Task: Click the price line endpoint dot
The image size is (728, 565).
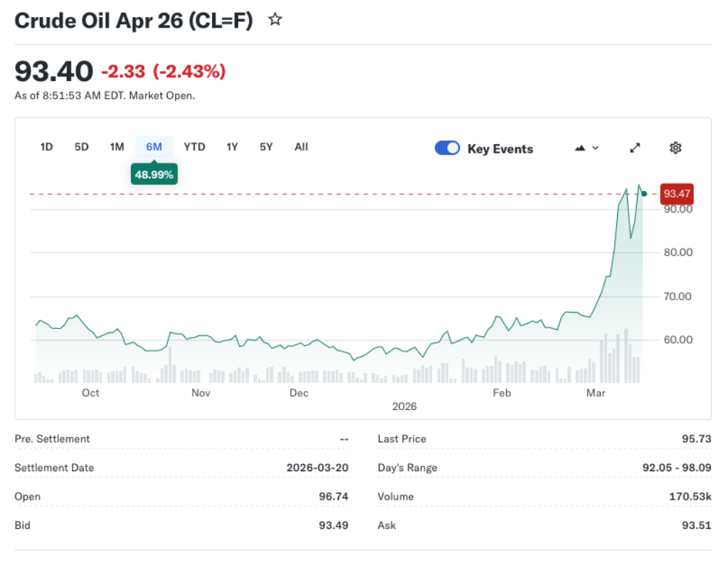Action: (644, 193)
